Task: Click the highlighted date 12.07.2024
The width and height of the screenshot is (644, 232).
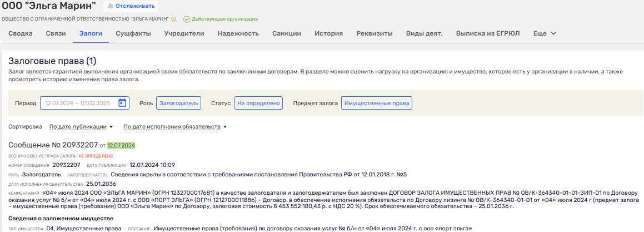Action: 121,146
